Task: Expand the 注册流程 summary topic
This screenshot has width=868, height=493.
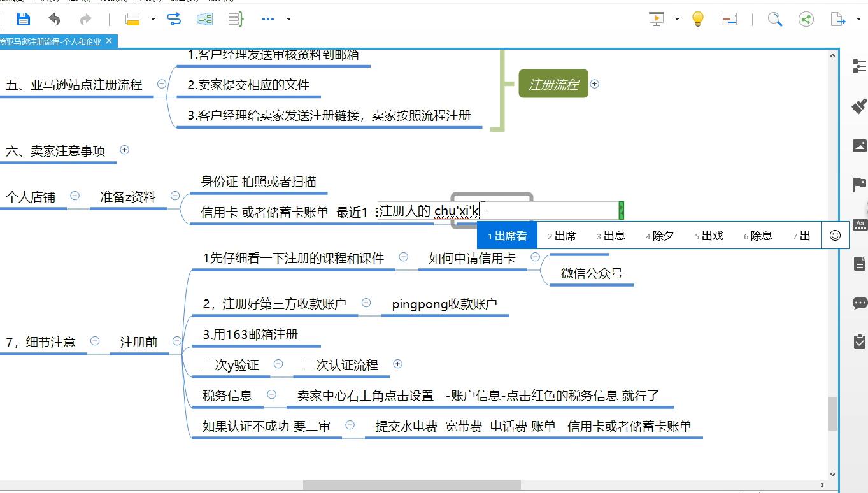Action: tap(594, 83)
